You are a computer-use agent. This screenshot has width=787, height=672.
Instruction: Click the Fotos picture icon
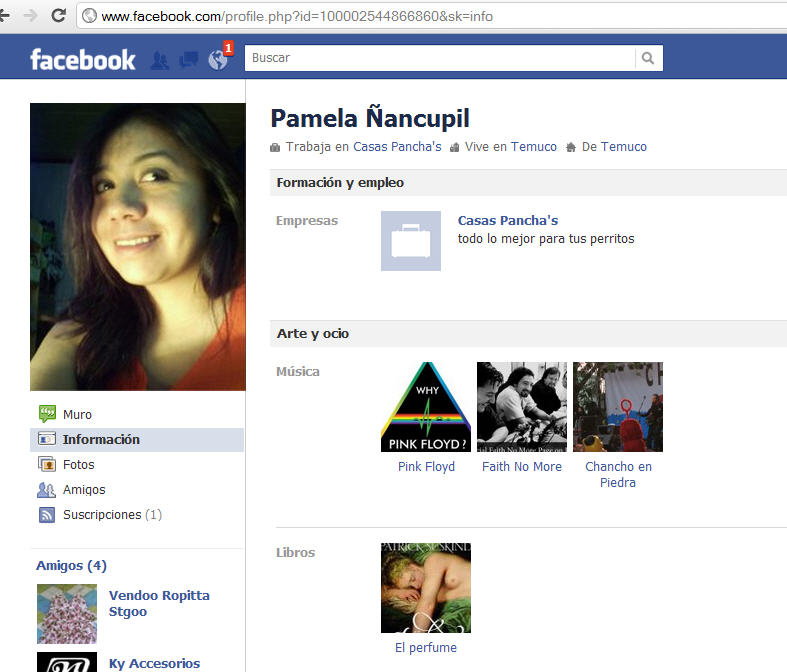pos(47,464)
